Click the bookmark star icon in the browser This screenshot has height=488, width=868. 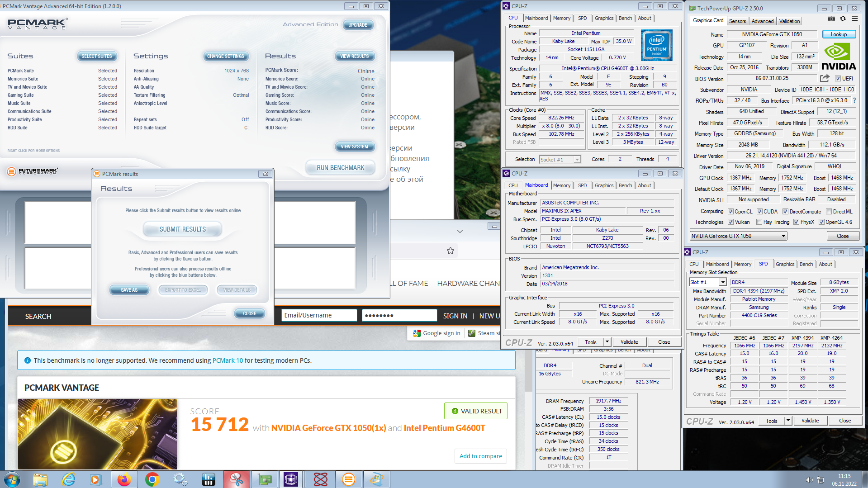(451, 251)
